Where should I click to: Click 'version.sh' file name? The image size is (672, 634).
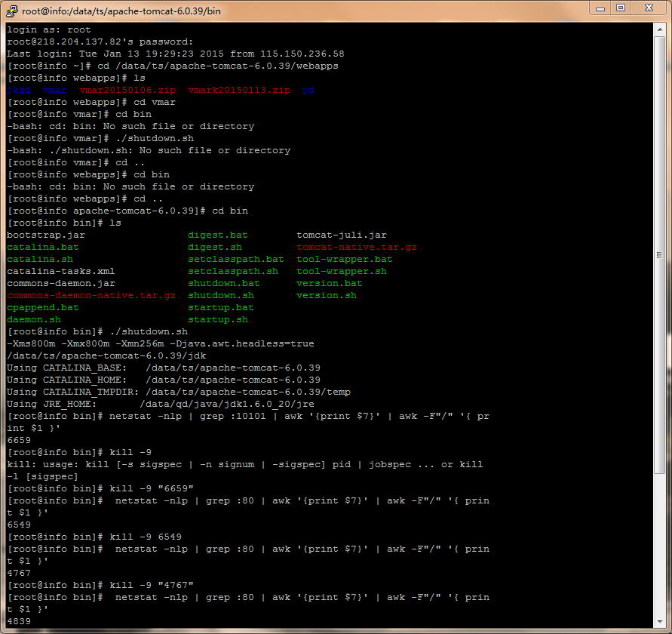(x=327, y=295)
